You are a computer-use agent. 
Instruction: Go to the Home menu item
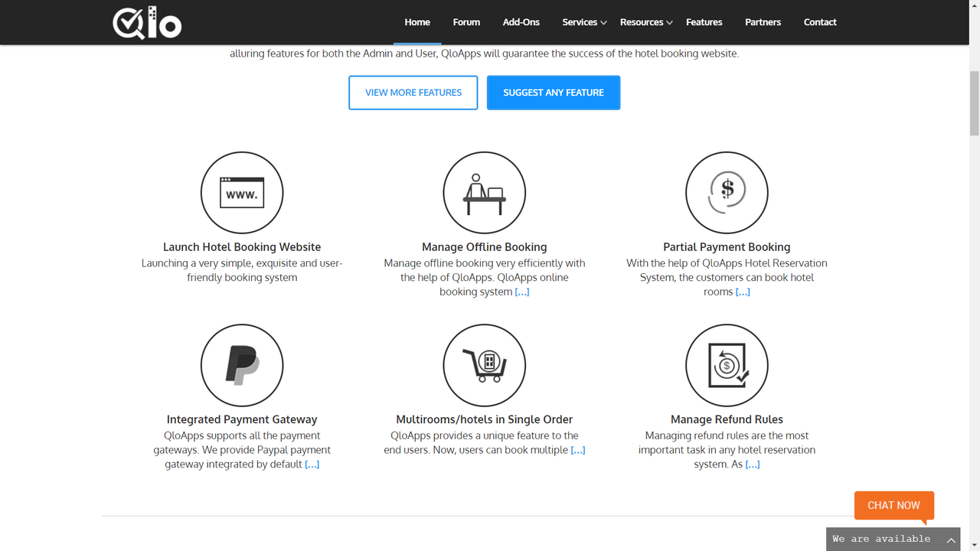(417, 22)
